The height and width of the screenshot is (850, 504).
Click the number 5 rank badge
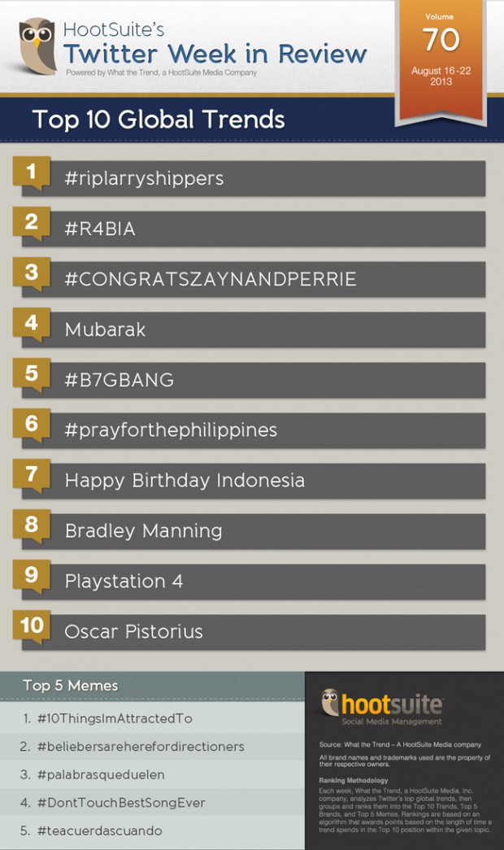(32, 374)
